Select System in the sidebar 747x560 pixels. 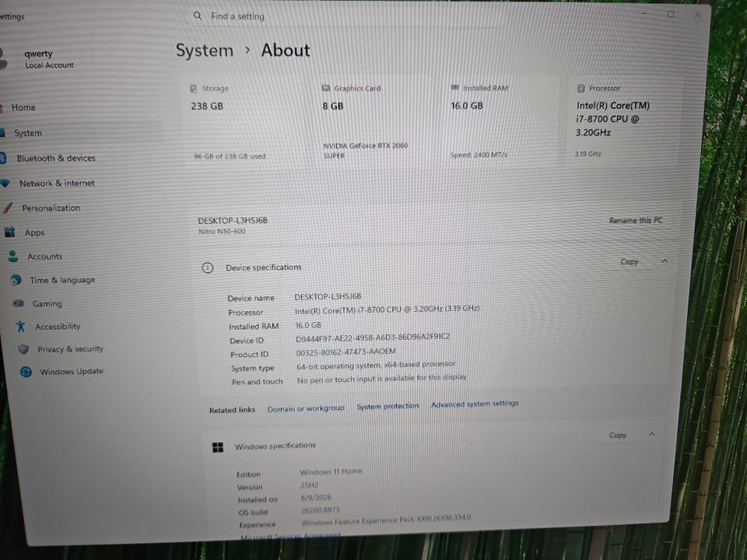point(28,133)
